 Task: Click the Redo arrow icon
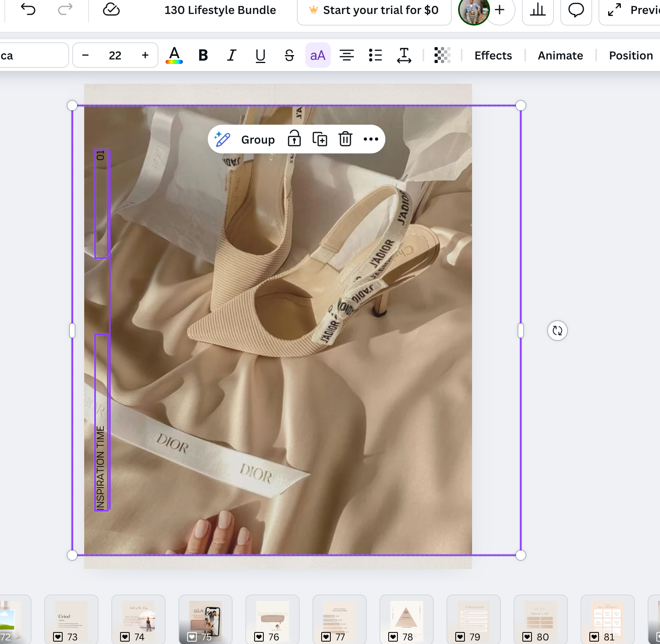point(65,10)
